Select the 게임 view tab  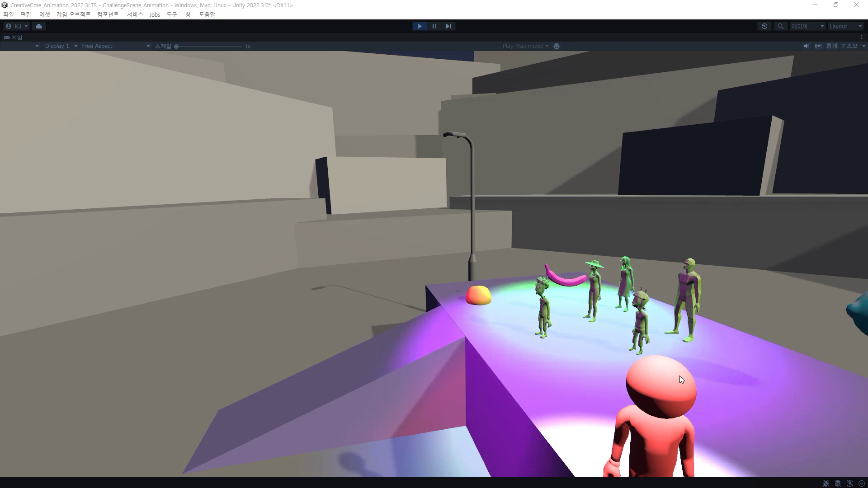pyautogui.click(x=16, y=38)
